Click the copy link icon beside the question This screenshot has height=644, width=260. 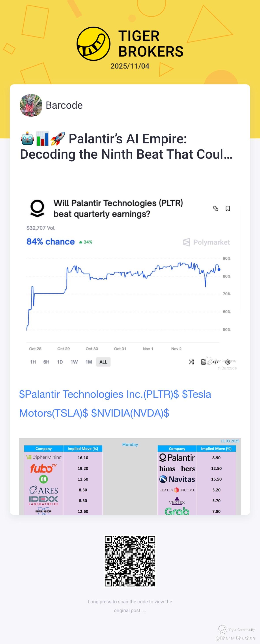point(215,208)
